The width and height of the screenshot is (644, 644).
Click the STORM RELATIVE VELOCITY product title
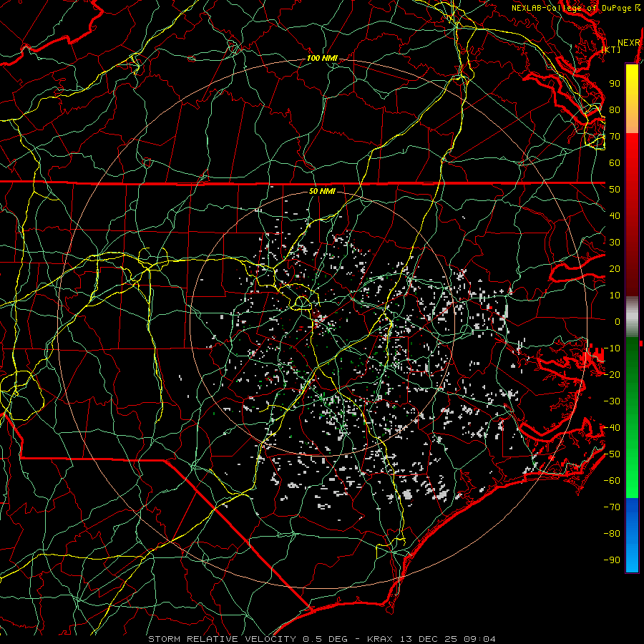tap(222, 639)
